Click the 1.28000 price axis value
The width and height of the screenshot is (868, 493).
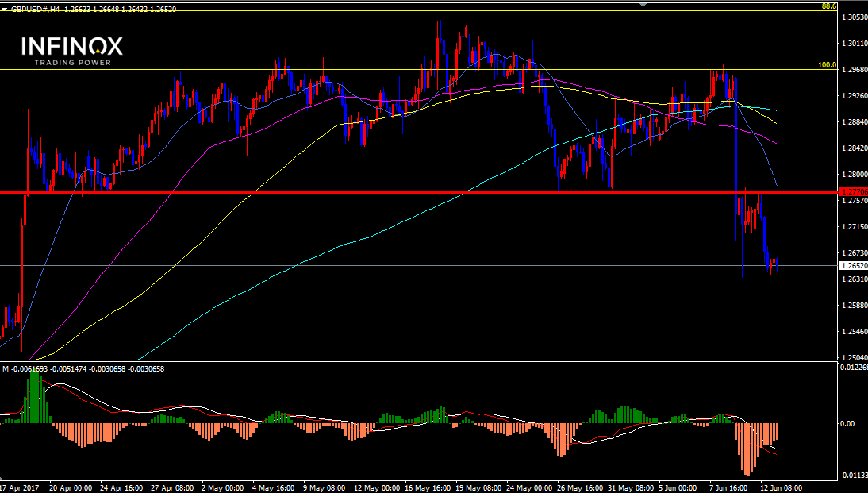coord(855,174)
